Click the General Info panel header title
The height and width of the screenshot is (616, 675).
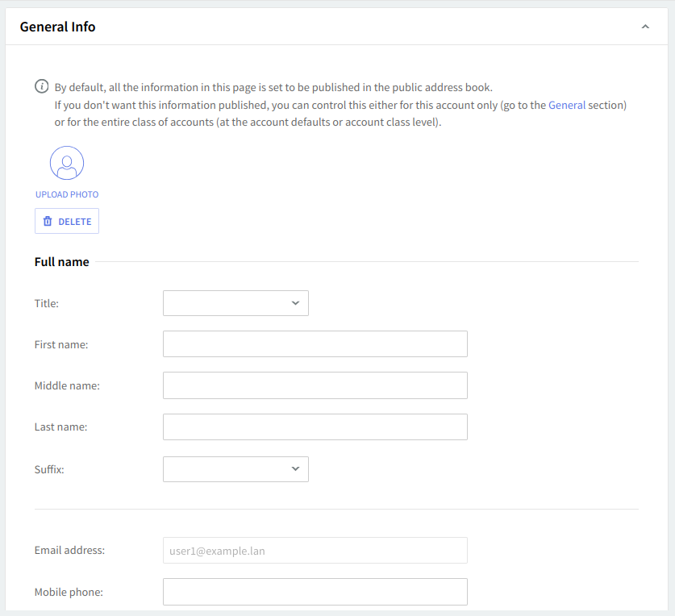(57, 27)
